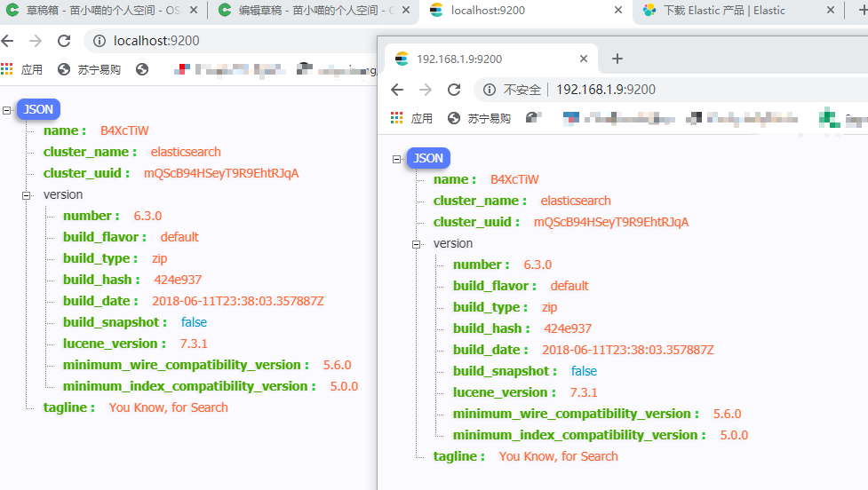This screenshot has width=868, height=490.
Task: Select the tagline text in the left window
Action: click(x=168, y=407)
